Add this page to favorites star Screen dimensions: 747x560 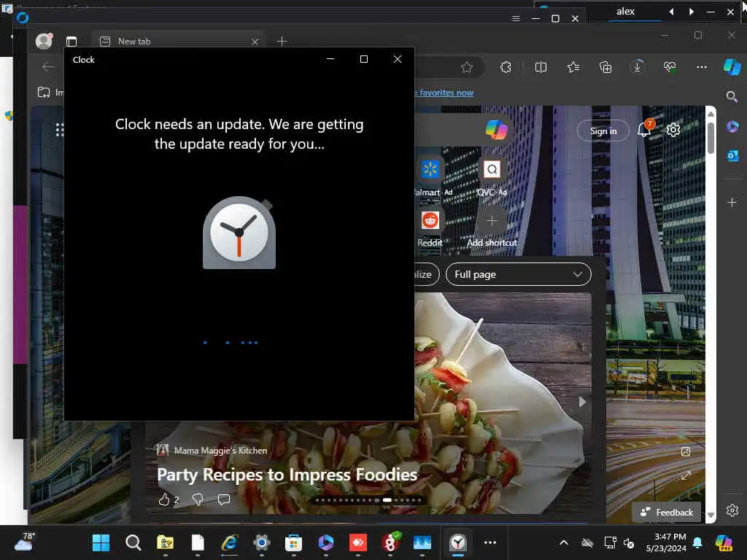[x=467, y=68]
